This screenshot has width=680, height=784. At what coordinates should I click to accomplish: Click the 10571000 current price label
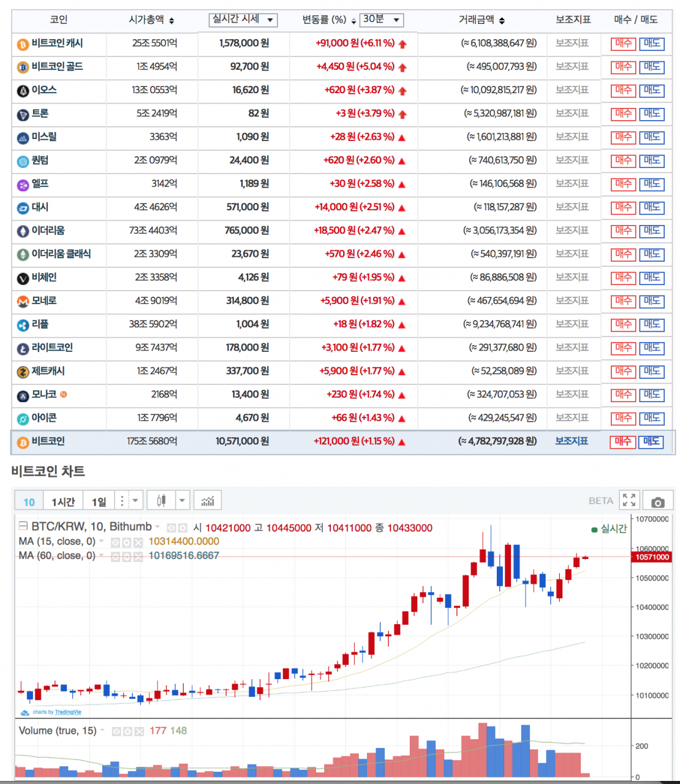(x=652, y=557)
